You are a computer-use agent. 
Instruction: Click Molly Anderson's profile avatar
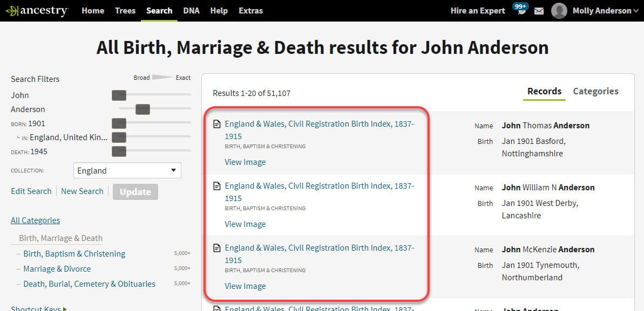pos(559,11)
